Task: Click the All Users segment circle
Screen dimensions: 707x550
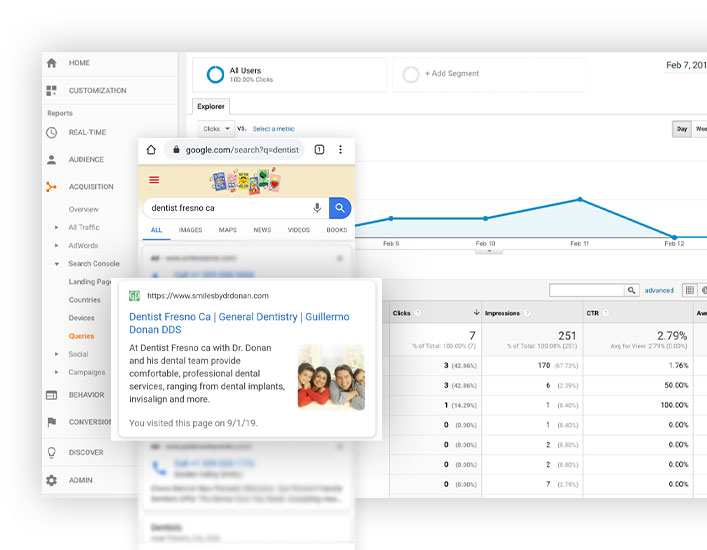Action: tap(215, 74)
